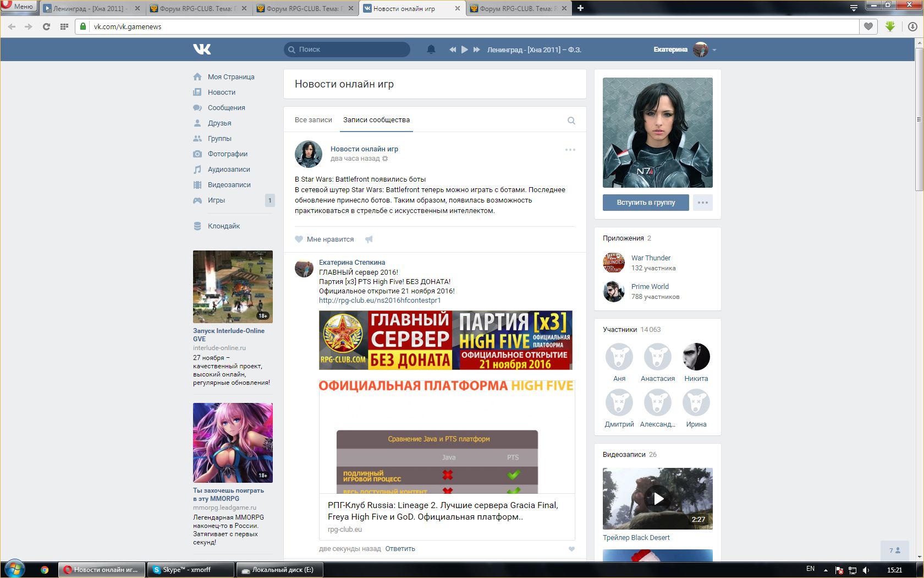Screen dimensions: 924x578
Task: Follow the rpg-club.eu contest link
Action: [x=380, y=301]
